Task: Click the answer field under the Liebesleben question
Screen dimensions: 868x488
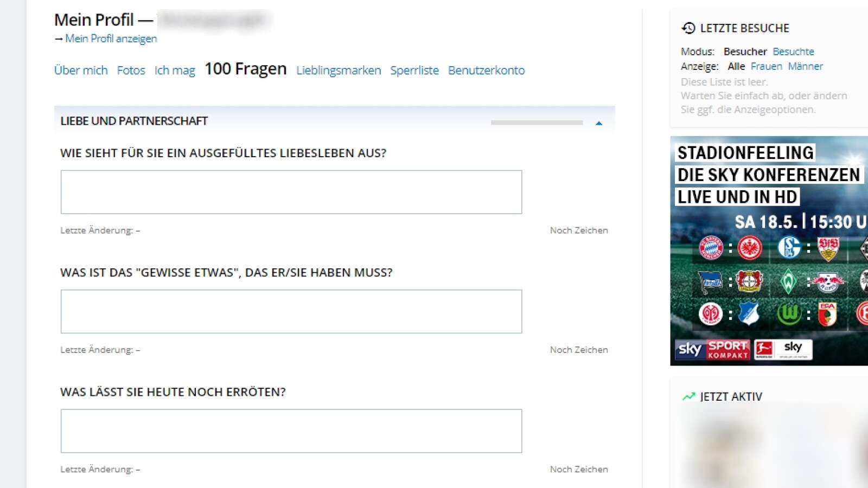Action: click(291, 191)
